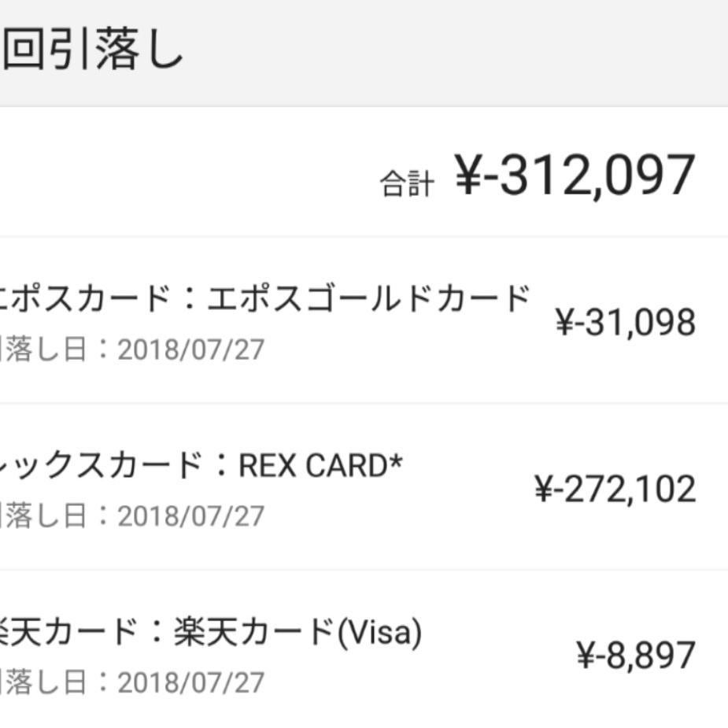The height and width of the screenshot is (728, 728).
Task: Select the ¥-272,102 withdrawal amount
Action: click(x=615, y=490)
